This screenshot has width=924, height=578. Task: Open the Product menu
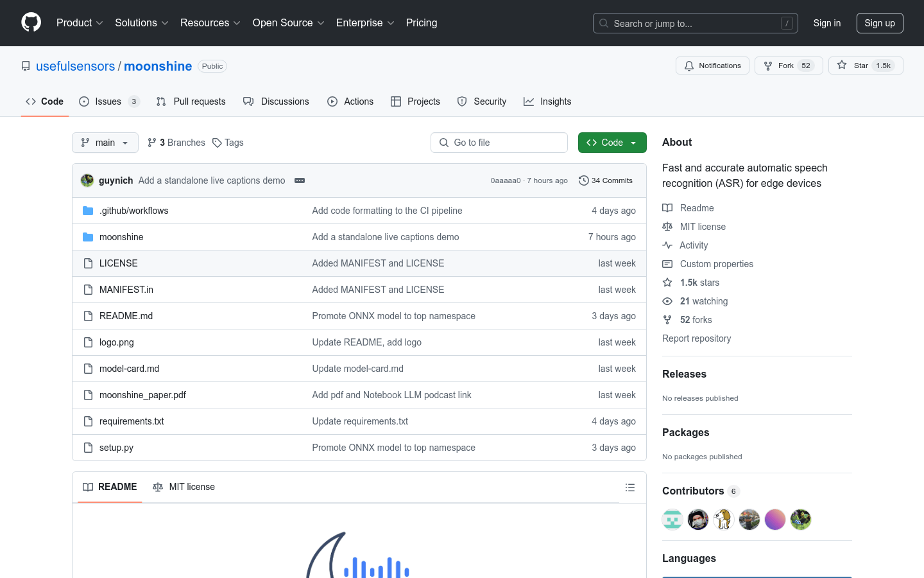pos(80,22)
